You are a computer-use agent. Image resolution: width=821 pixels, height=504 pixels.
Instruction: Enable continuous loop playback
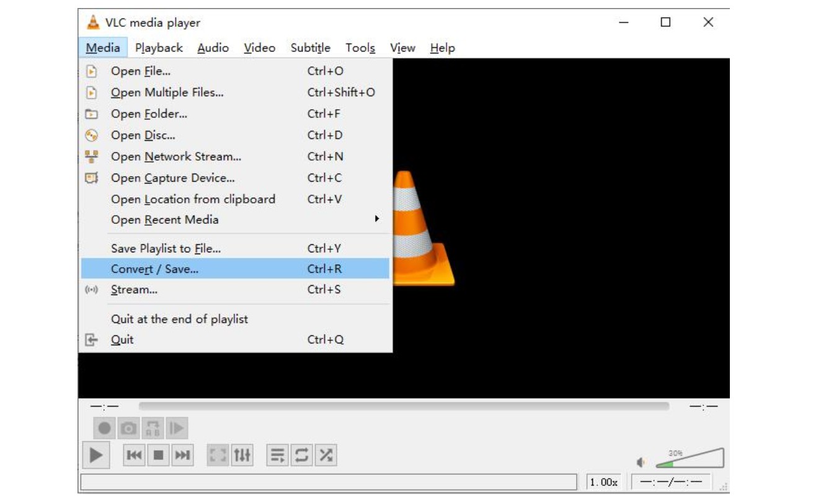(x=302, y=454)
